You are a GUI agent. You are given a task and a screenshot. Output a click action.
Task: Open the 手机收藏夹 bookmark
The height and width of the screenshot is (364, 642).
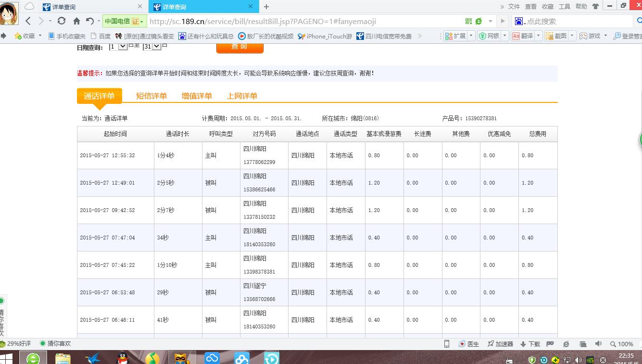point(67,36)
